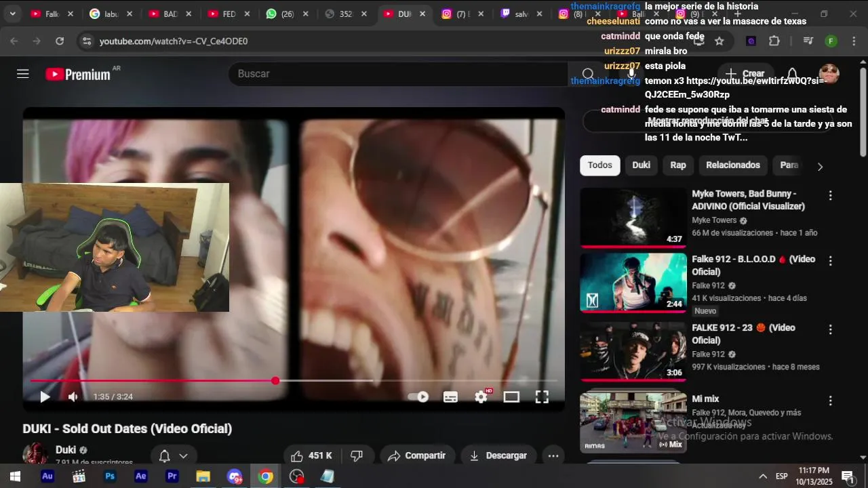Open Discord from taskbar
868x488 pixels.
(235, 476)
